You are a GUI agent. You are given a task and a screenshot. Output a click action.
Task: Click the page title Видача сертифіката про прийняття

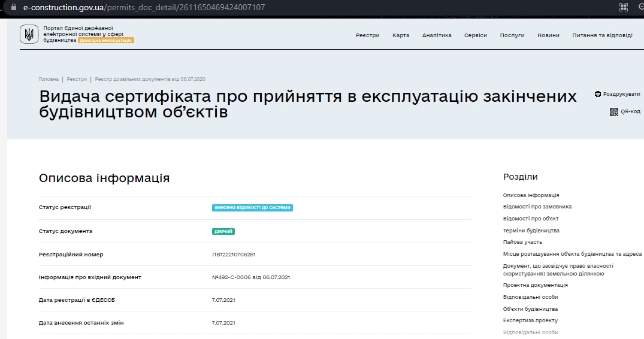(308, 104)
